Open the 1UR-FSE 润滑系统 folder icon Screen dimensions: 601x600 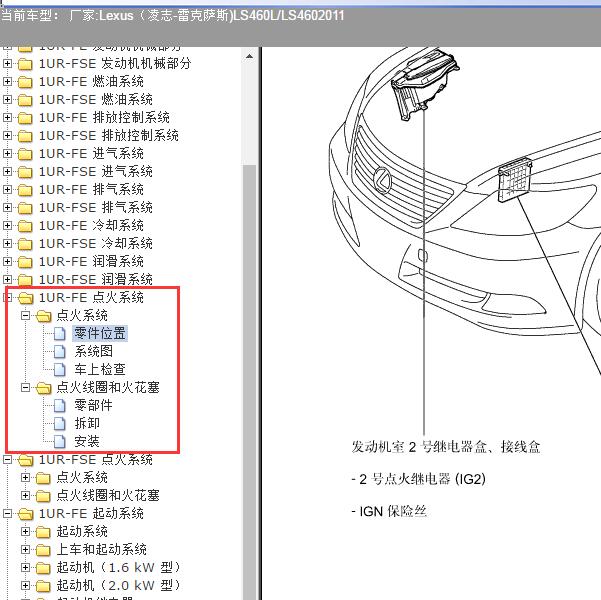click(x=25, y=280)
